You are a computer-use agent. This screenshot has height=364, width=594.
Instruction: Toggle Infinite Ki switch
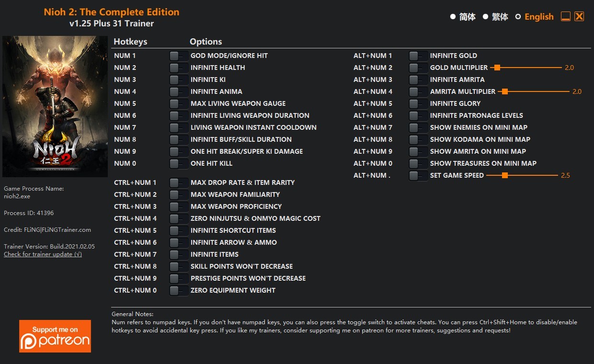[179, 80]
